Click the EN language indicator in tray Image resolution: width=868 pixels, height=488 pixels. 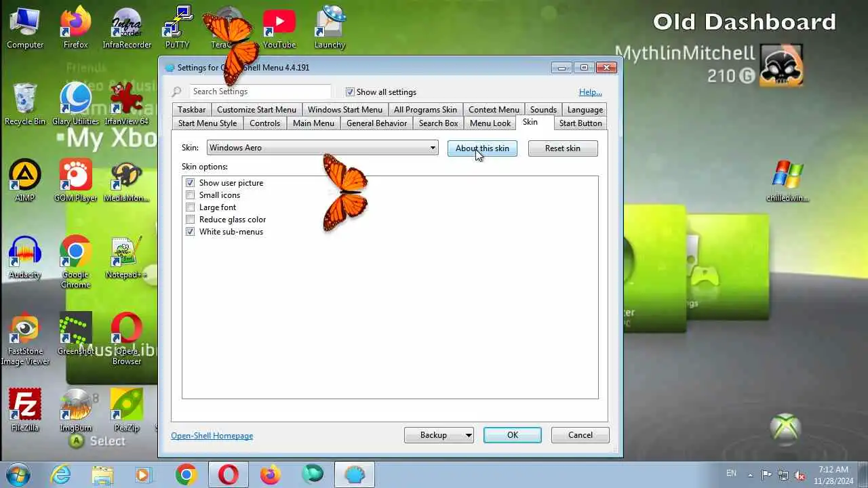click(731, 474)
